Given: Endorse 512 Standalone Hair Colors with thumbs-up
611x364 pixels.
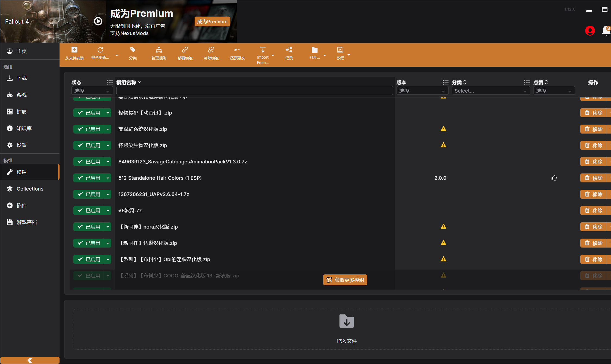Looking at the screenshot, I should tap(554, 178).
